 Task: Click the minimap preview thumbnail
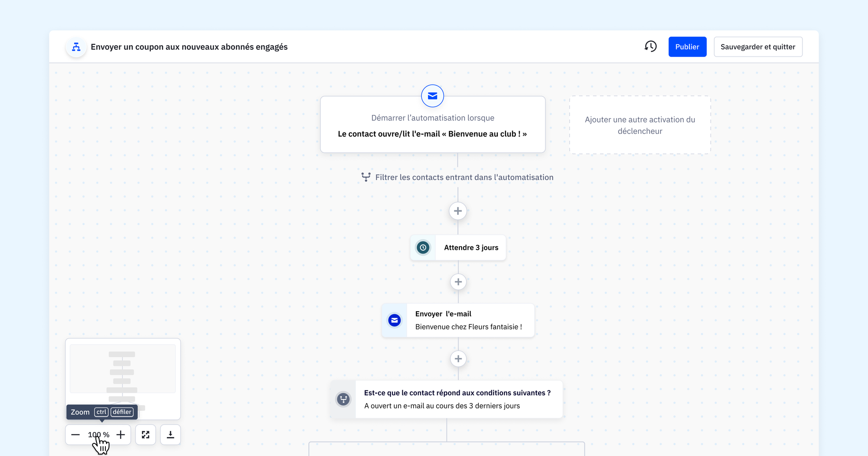(x=123, y=369)
